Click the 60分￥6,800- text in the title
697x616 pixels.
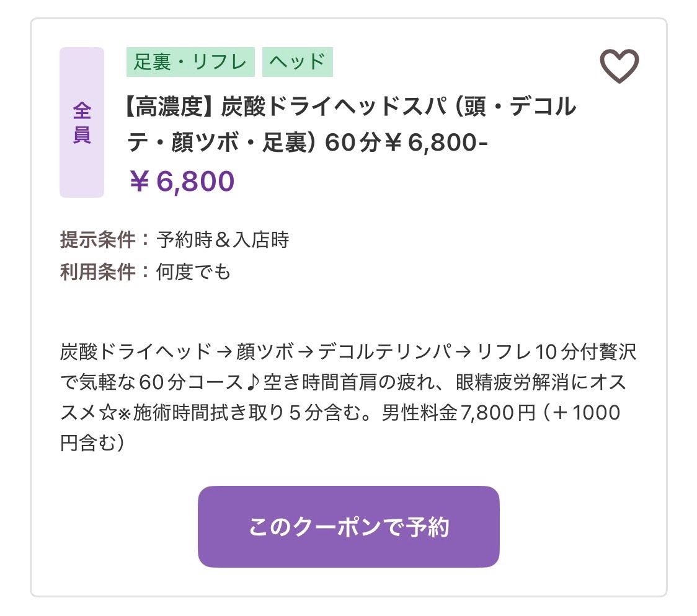point(406,143)
